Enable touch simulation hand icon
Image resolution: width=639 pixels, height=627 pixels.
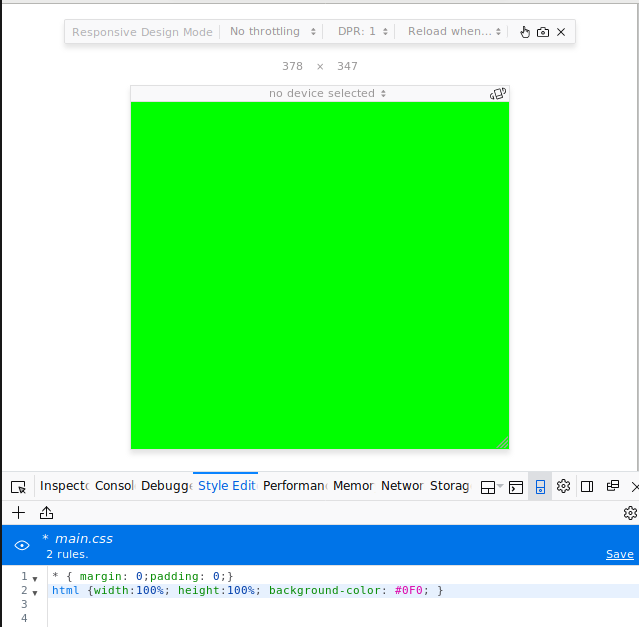(x=525, y=32)
